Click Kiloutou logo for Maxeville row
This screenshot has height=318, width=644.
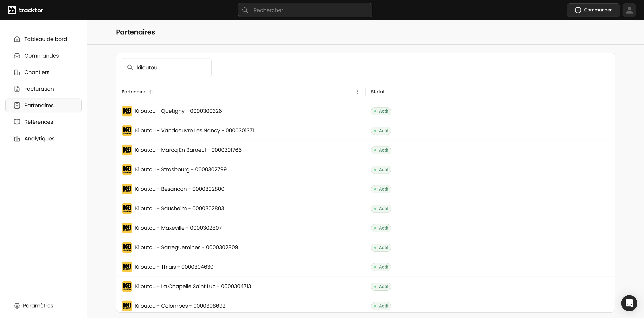[127, 228]
